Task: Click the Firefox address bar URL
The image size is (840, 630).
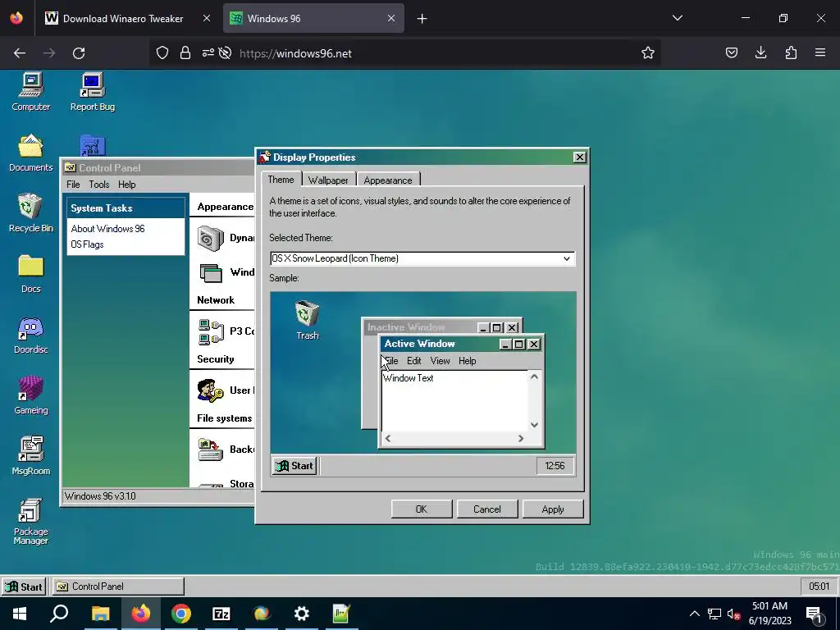Action: [x=295, y=53]
